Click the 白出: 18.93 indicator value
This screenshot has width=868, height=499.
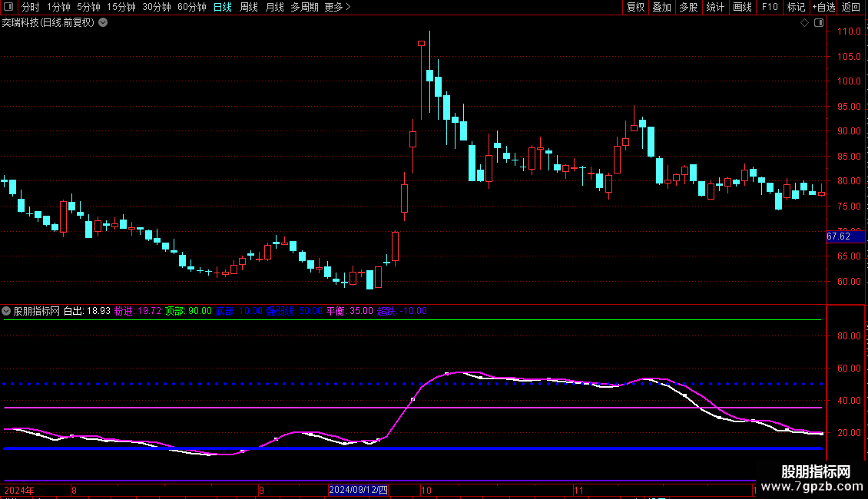[x=87, y=311]
